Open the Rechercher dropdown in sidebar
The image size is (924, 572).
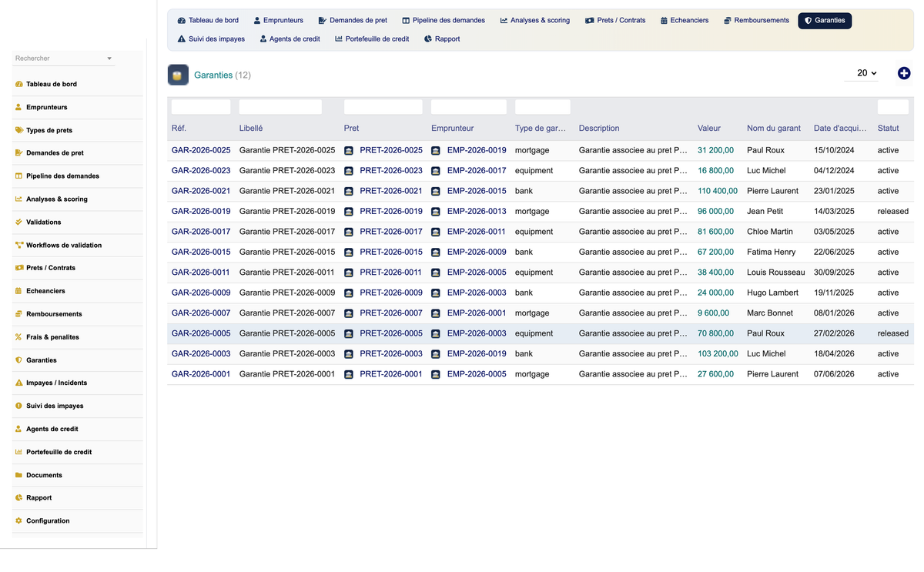pyautogui.click(x=64, y=59)
